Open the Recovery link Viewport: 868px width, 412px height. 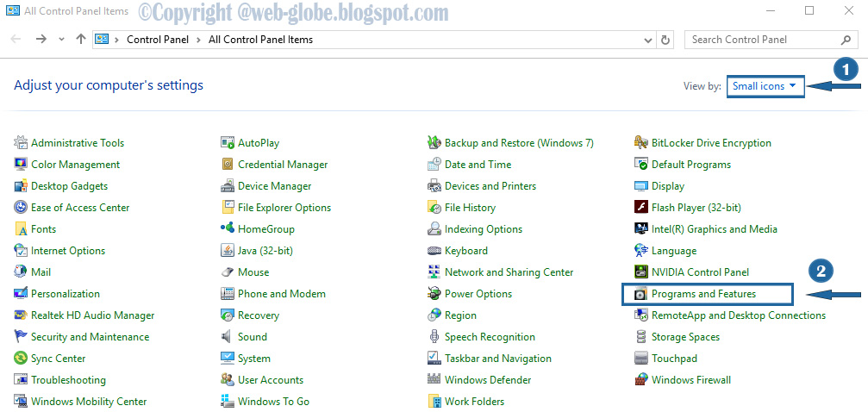[259, 315]
